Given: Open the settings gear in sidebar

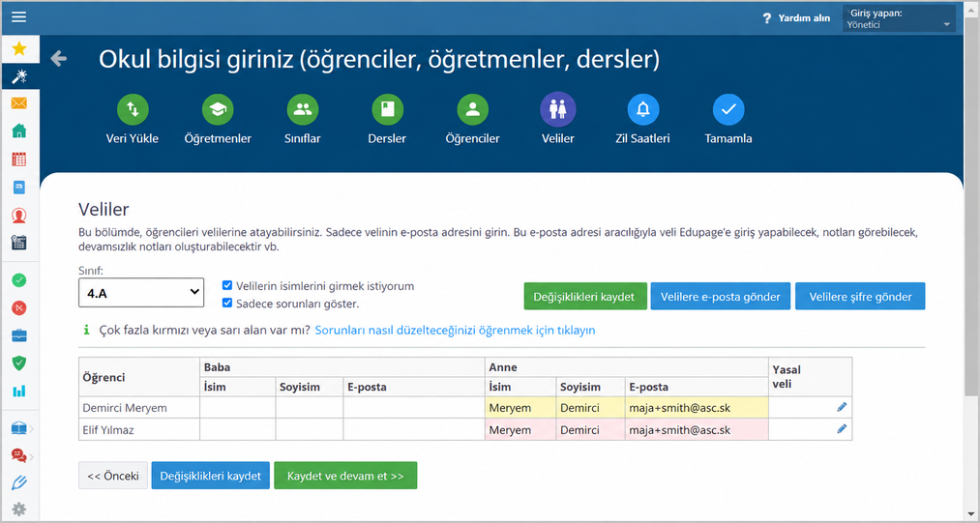Looking at the screenshot, I should (x=19, y=509).
